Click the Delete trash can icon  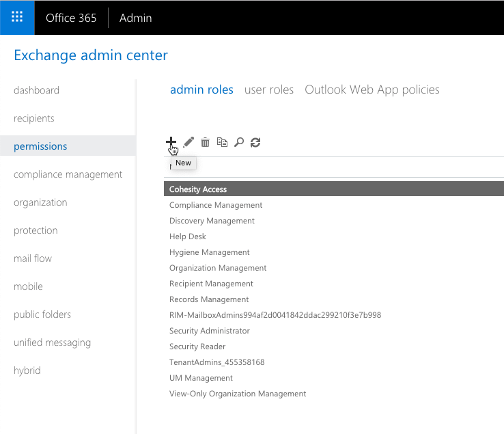point(205,142)
